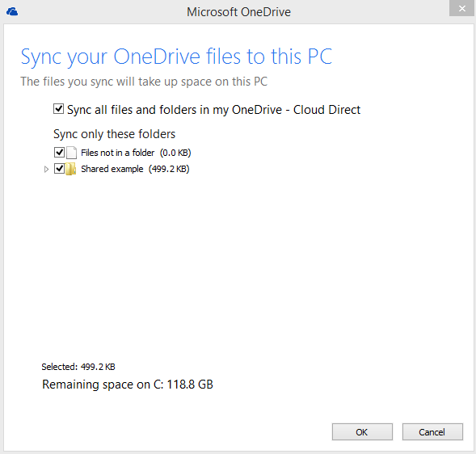Confirm sync settings with the OK button
The image size is (476, 454).
click(362, 432)
